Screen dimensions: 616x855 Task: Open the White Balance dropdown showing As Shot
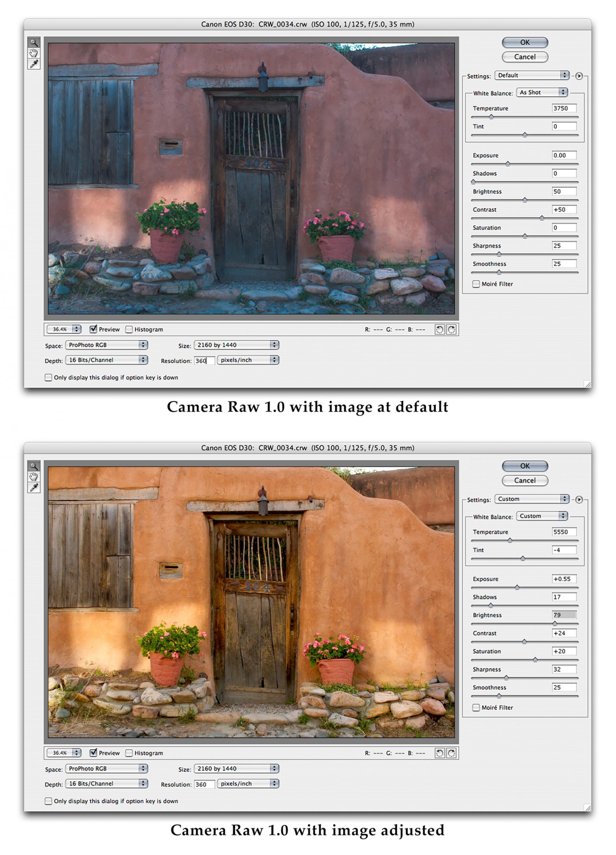tap(542, 92)
